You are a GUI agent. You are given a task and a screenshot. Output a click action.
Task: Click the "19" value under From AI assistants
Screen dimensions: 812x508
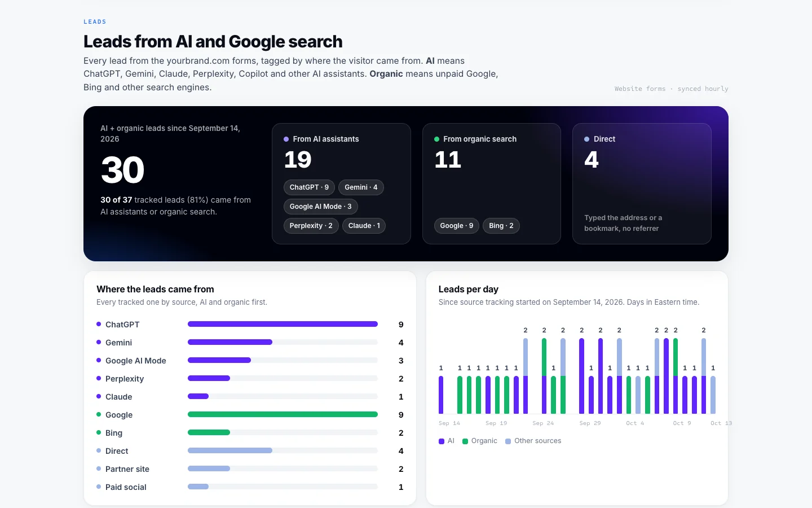point(298,160)
